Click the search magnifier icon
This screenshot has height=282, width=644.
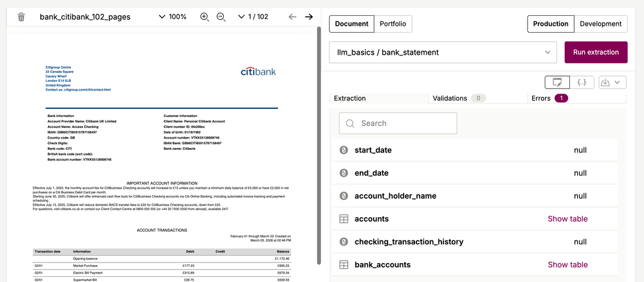[x=350, y=123]
